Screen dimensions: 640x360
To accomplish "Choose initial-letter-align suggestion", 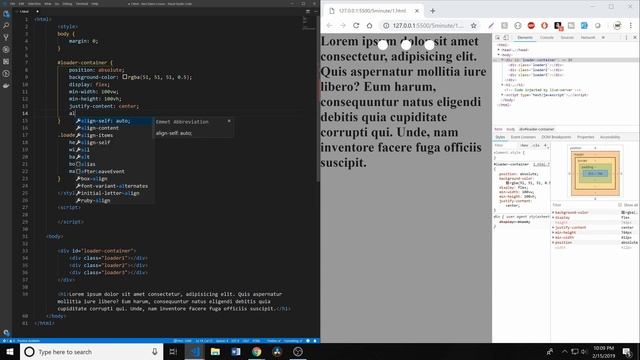I will tap(113, 193).
